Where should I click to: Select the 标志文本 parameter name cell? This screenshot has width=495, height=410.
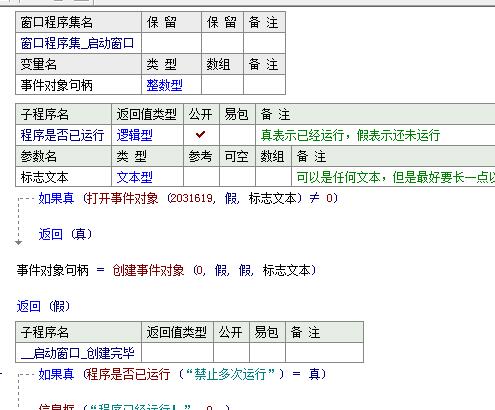coord(63,177)
